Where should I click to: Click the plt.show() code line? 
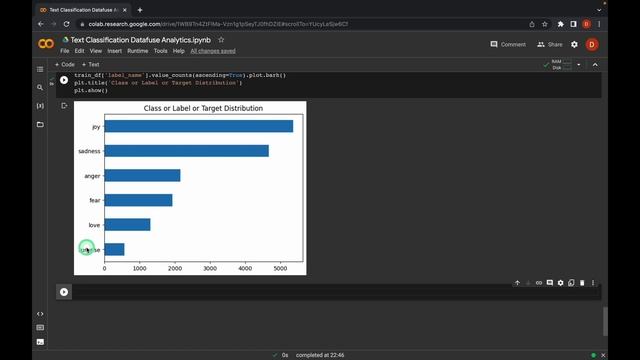coord(91,90)
